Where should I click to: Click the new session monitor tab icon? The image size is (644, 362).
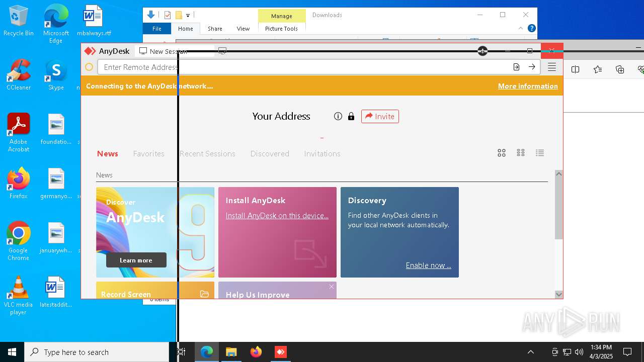pyautogui.click(x=222, y=51)
